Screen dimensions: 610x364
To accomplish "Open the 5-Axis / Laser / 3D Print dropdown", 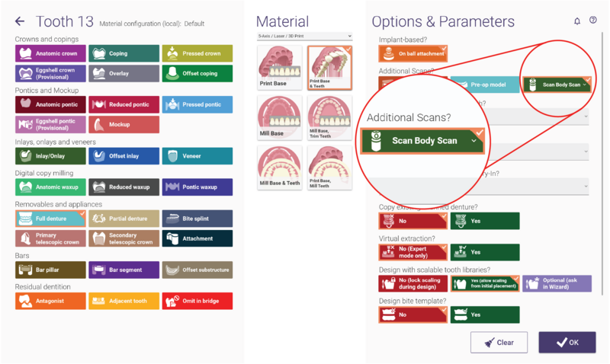I will [304, 36].
